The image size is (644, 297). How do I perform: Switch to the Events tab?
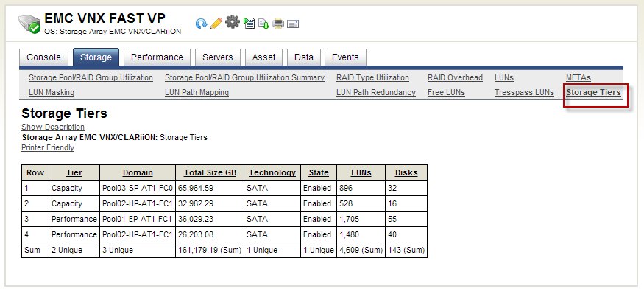345,57
